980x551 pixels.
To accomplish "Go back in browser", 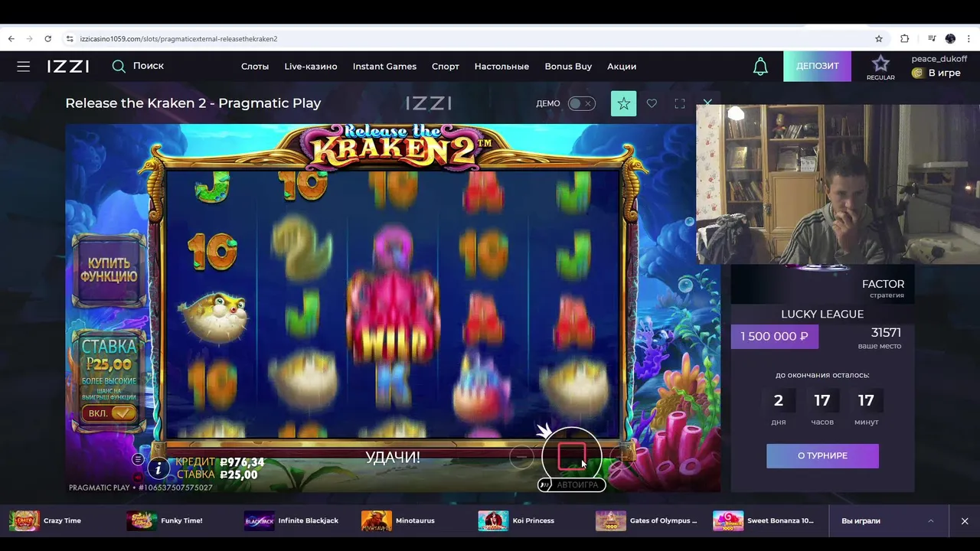I will pyautogui.click(x=11, y=39).
